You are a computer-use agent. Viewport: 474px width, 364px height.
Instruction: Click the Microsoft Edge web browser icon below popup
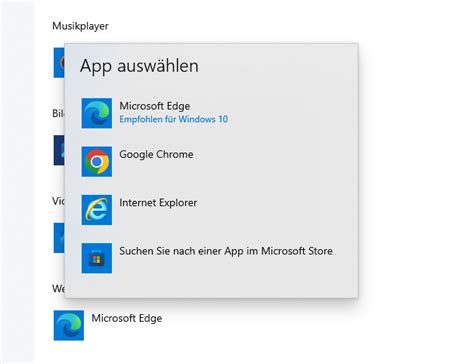coord(69,325)
